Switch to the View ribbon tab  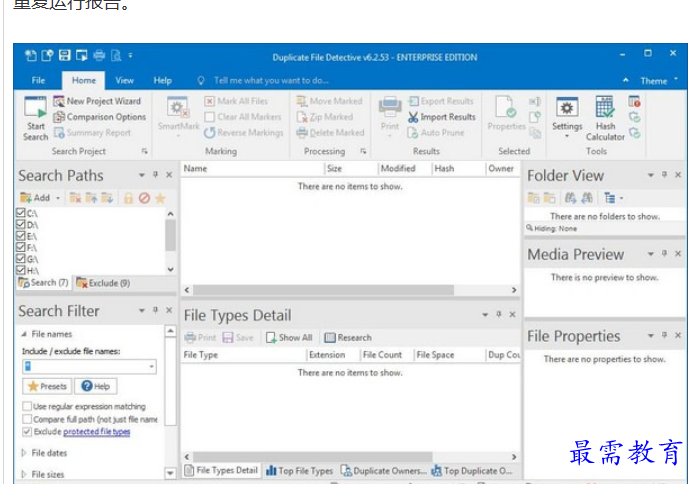[x=124, y=80]
